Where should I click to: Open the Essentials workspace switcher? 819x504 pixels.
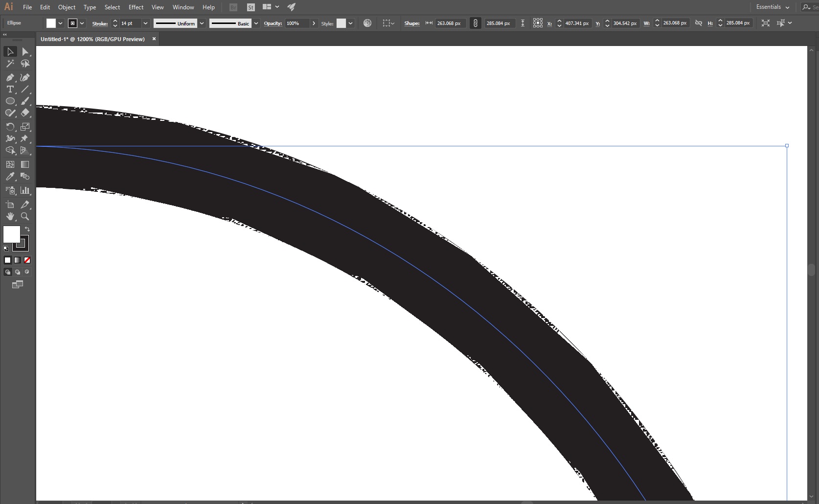(x=773, y=7)
